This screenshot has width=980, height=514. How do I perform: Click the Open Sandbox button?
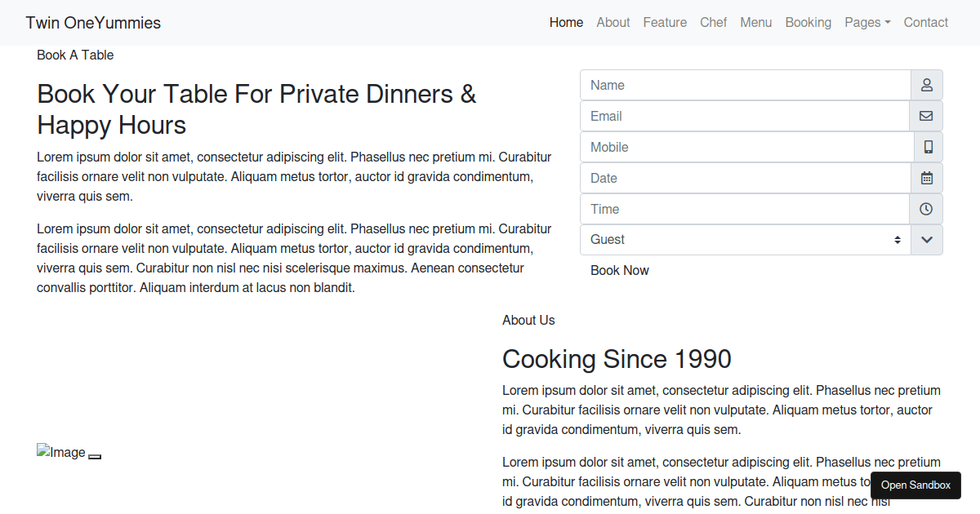(915, 485)
